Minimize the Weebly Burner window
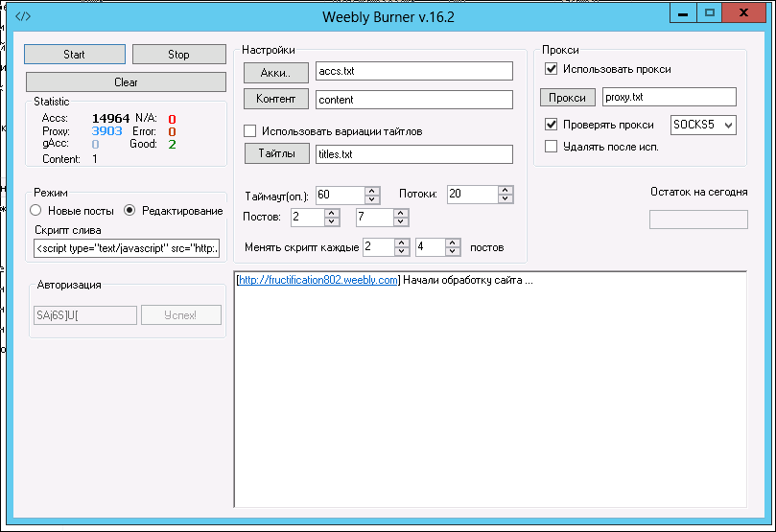 [683, 12]
